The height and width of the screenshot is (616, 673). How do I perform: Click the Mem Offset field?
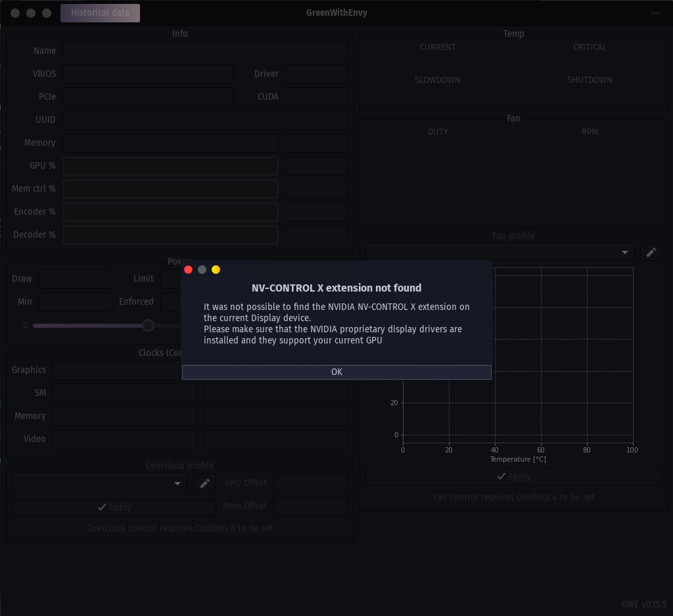pos(311,506)
